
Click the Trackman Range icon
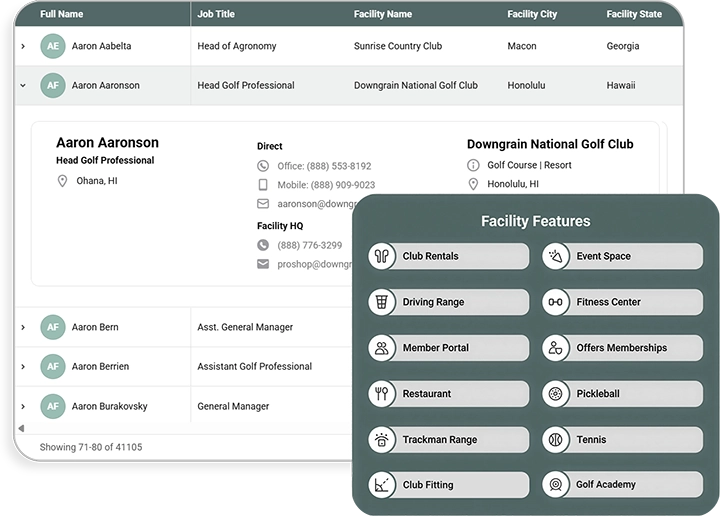point(382,440)
